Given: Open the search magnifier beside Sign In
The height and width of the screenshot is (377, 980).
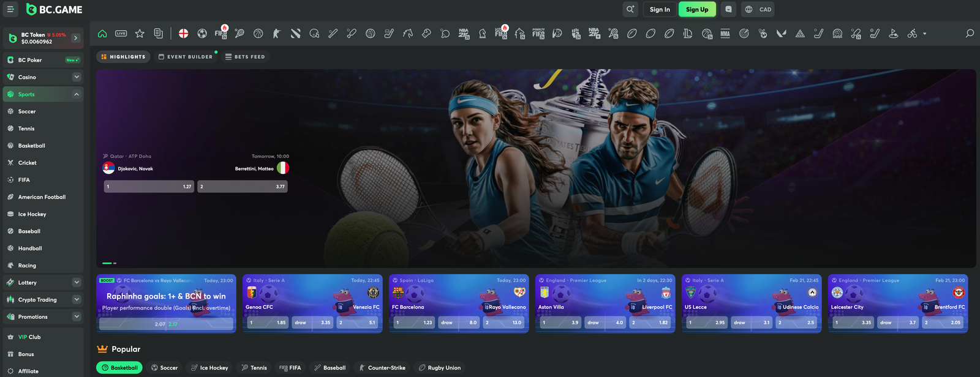Looking at the screenshot, I should point(630,9).
